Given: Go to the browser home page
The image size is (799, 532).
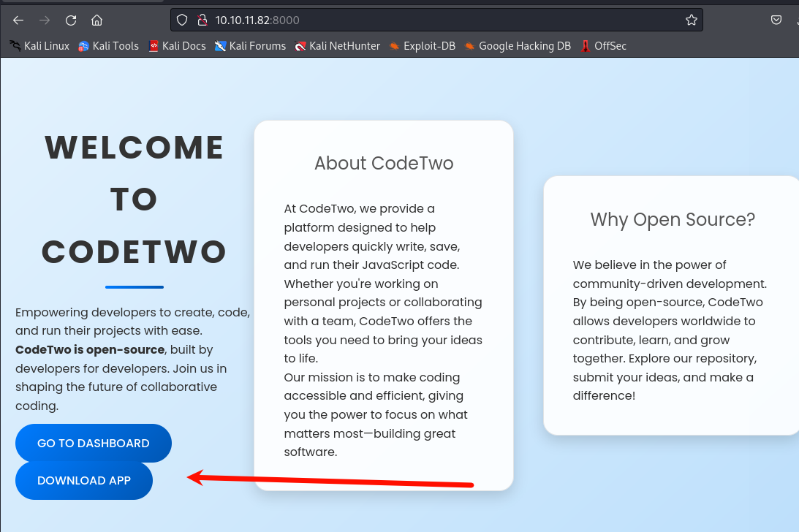Looking at the screenshot, I should point(96,20).
